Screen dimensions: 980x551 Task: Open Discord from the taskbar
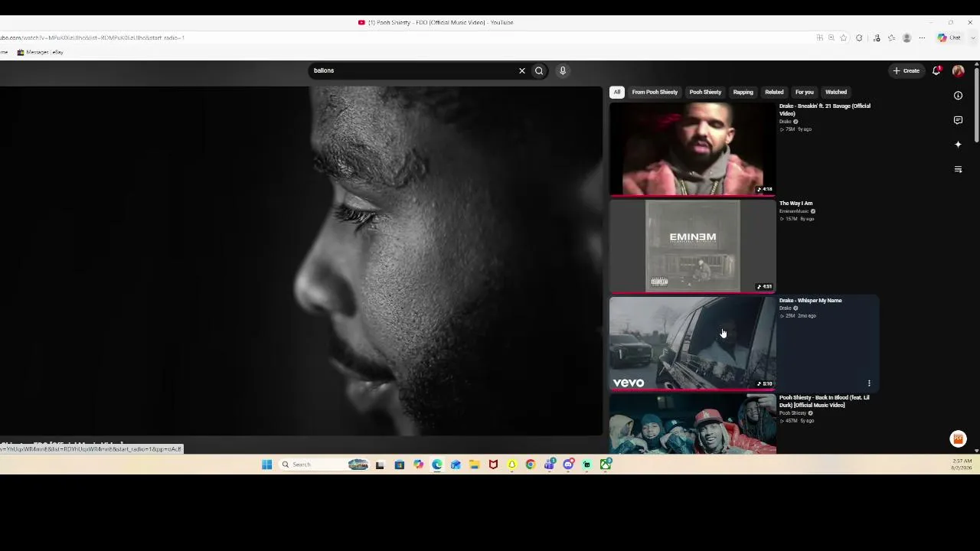click(x=568, y=465)
